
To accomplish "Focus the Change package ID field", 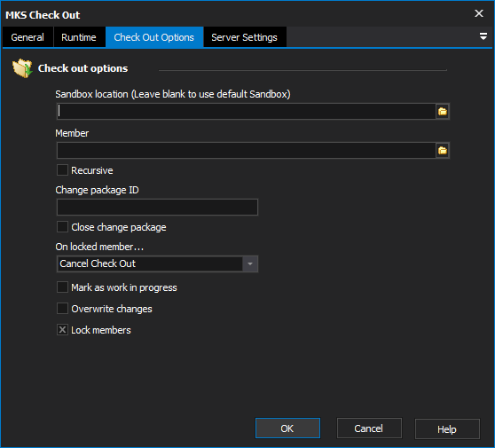I will point(157,208).
